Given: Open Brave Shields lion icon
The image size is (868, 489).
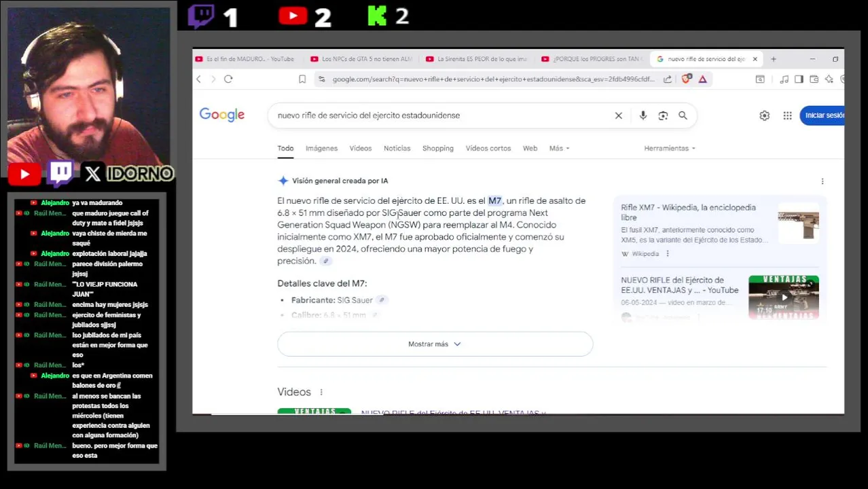Looking at the screenshot, I should (687, 79).
